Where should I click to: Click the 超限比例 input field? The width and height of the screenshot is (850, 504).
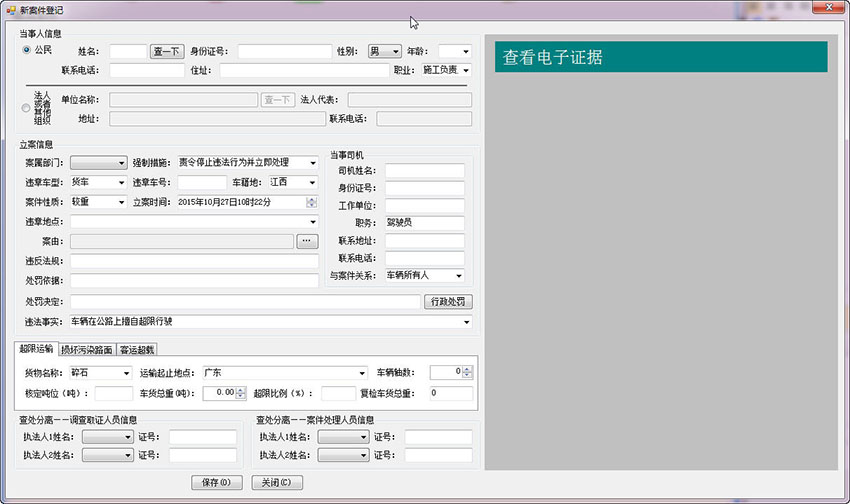[338, 393]
